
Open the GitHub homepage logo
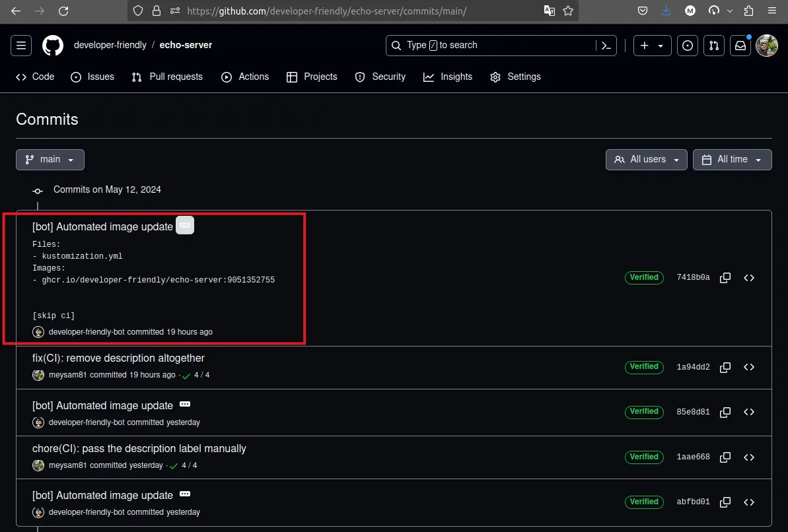[53, 46]
